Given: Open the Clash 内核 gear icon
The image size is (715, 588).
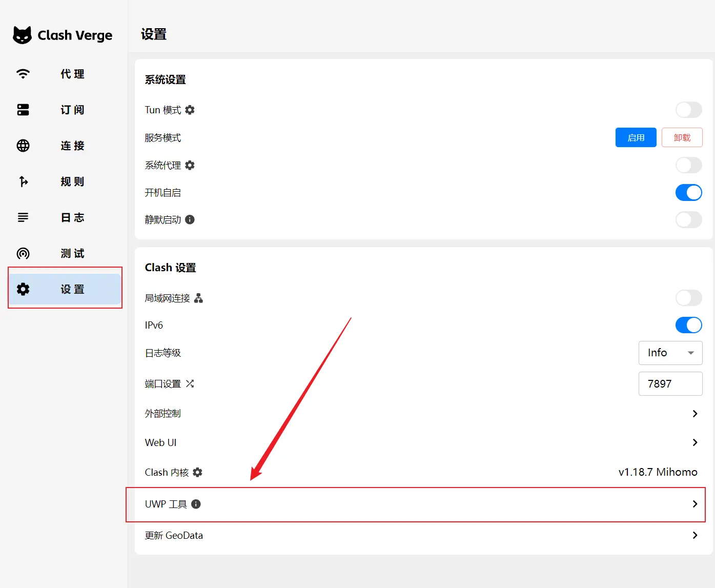Looking at the screenshot, I should pyautogui.click(x=197, y=472).
